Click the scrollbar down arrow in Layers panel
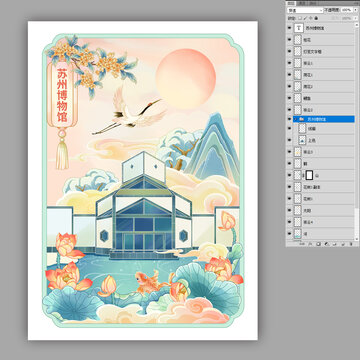The image size is (360, 360). click(x=357, y=239)
